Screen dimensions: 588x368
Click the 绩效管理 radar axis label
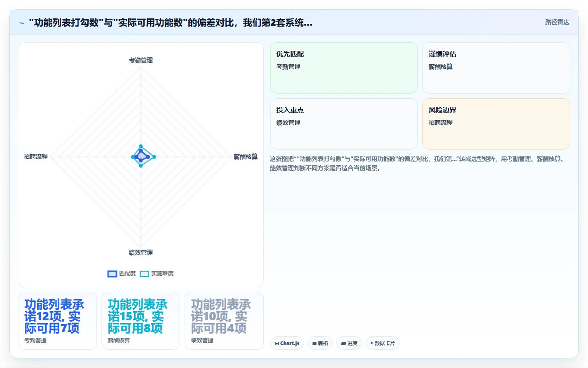coord(141,252)
